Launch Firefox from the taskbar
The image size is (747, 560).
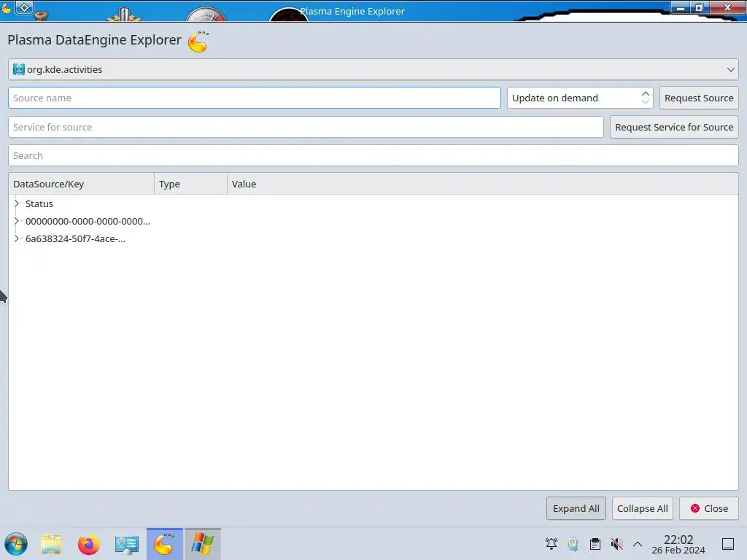[x=88, y=544]
